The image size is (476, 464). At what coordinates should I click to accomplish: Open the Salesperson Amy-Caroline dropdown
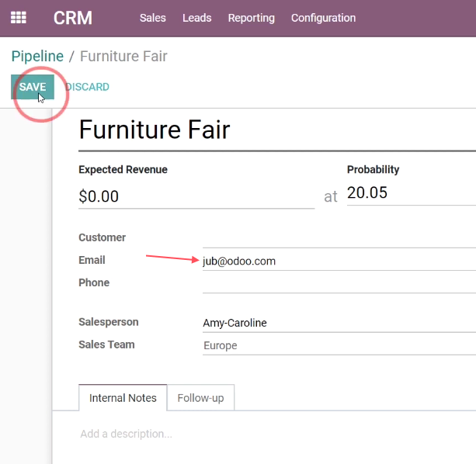coord(339,323)
